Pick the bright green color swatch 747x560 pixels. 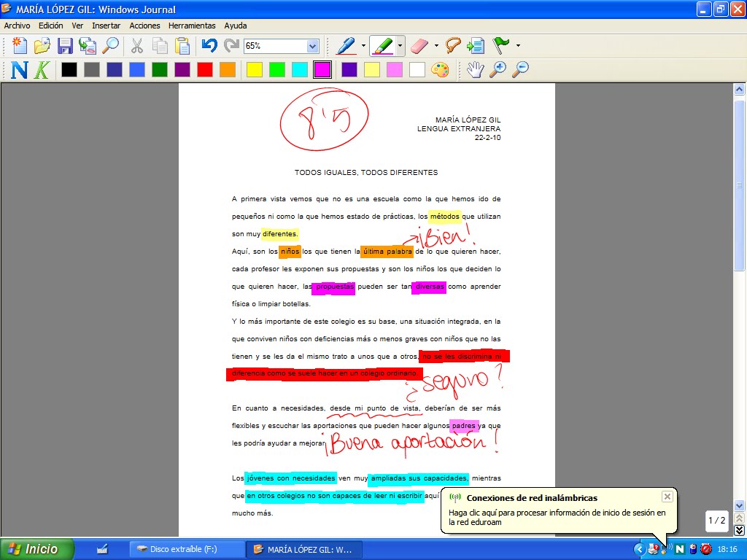coord(276,69)
